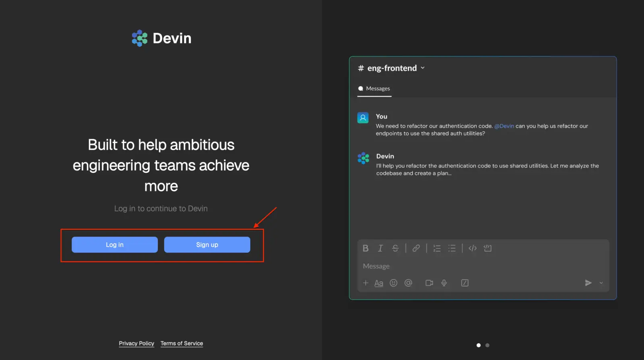This screenshot has width=644, height=360.
Task: Click the microphone audio clip icon
Action: point(444,283)
